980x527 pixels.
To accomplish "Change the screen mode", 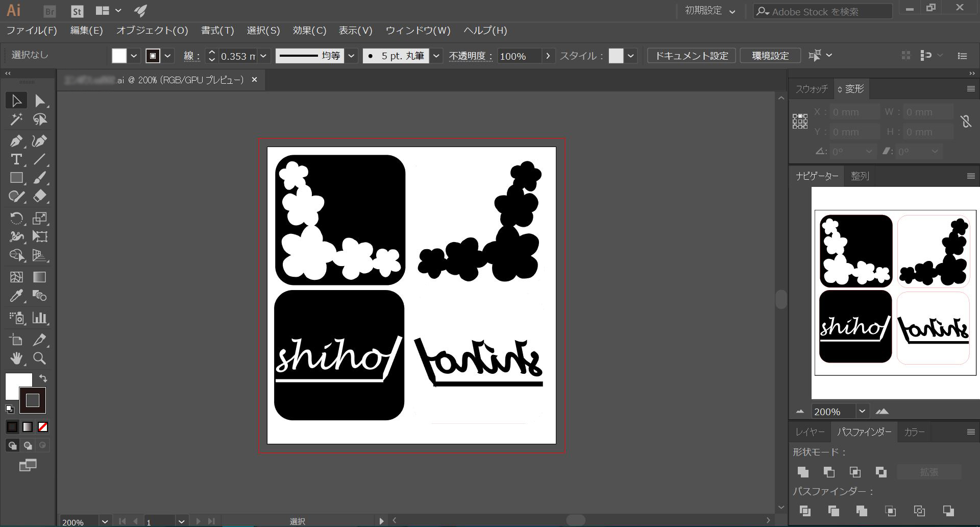I will 28,465.
